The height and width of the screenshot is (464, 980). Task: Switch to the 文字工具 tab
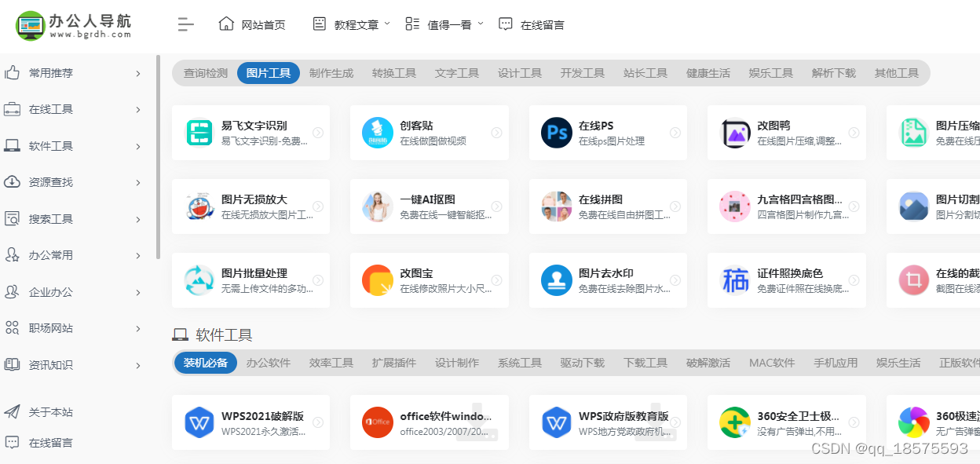coord(457,73)
